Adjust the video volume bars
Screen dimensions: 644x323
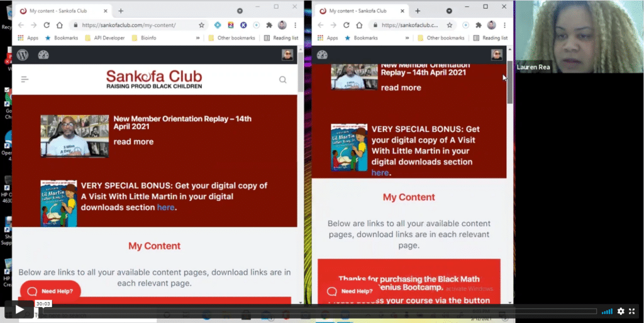click(x=607, y=312)
